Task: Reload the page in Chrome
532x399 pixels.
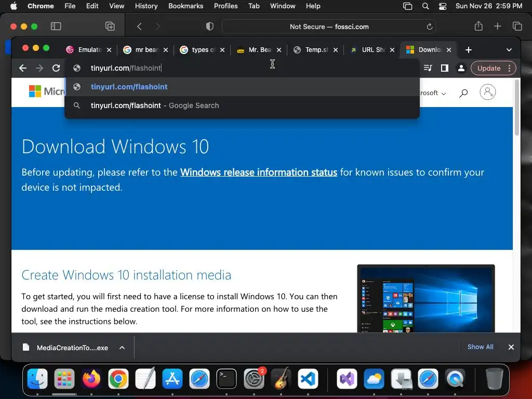Action: click(x=56, y=68)
